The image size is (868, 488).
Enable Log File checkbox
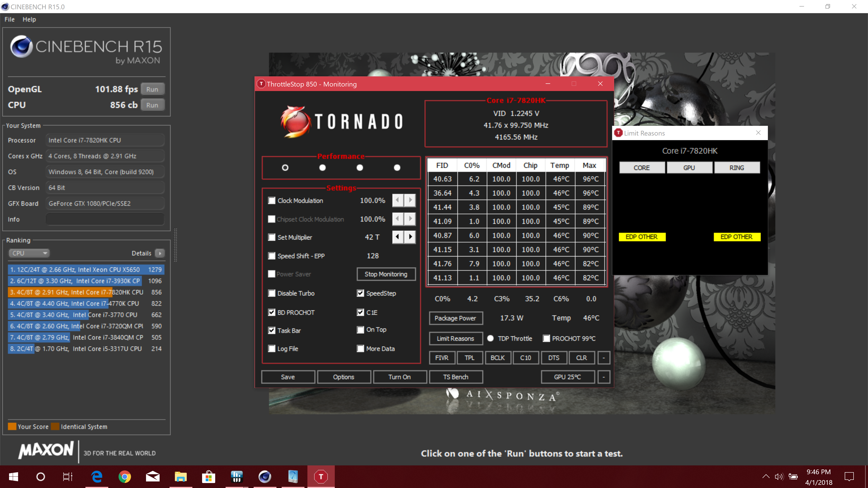point(271,349)
